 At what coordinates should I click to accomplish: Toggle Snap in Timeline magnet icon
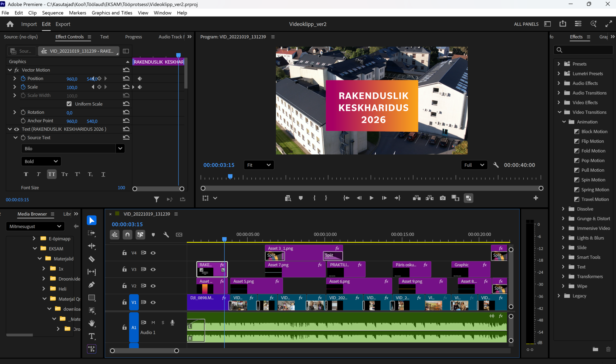pyautogui.click(x=128, y=234)
